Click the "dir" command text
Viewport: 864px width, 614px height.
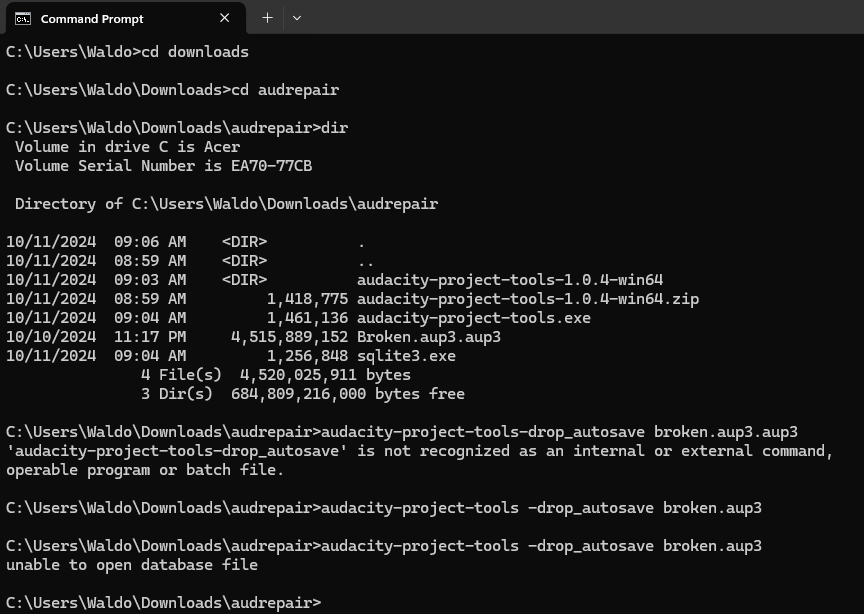(334, 128)
